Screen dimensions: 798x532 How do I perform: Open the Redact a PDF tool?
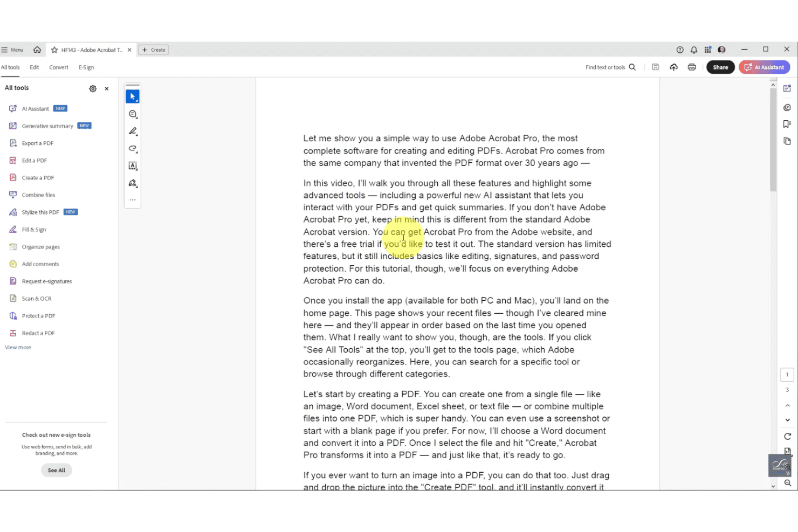click(38, 333)
